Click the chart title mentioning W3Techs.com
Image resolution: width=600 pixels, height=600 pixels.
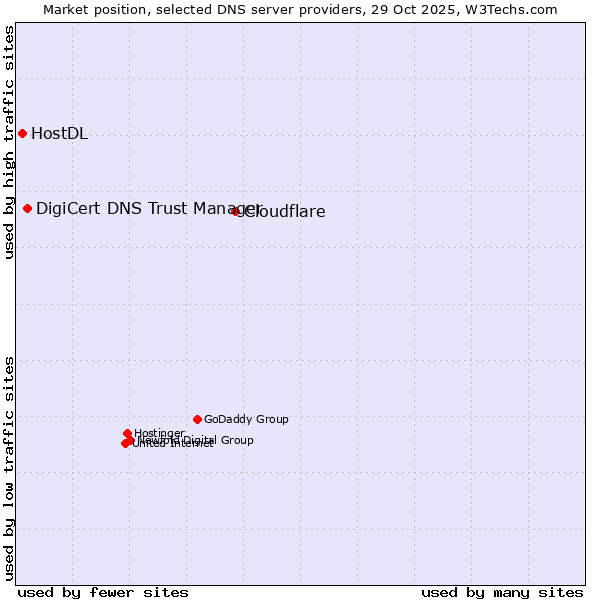300,10
